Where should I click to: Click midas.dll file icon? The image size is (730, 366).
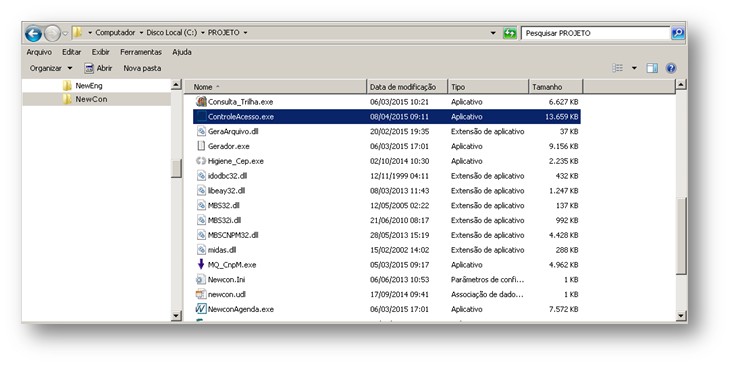[201, 250]
